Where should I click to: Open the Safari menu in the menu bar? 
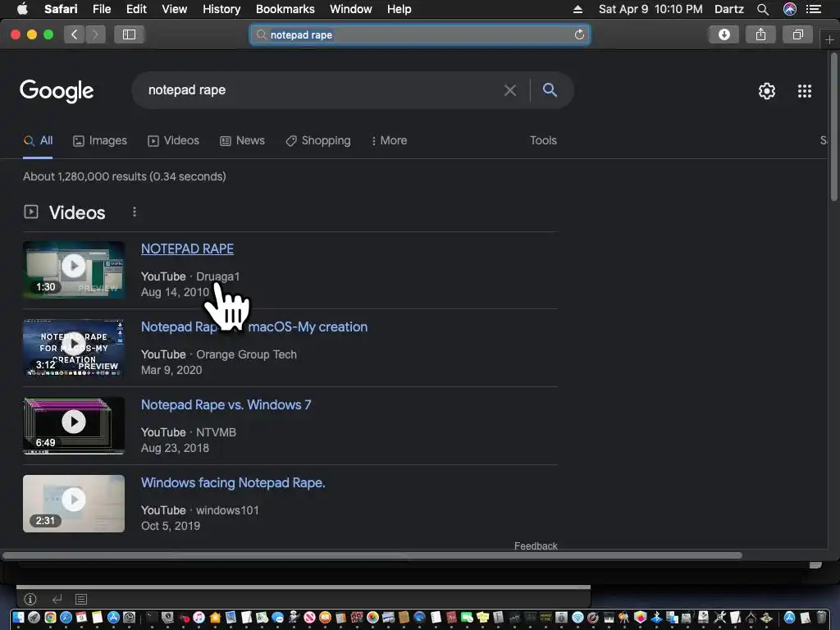point(61,9)
